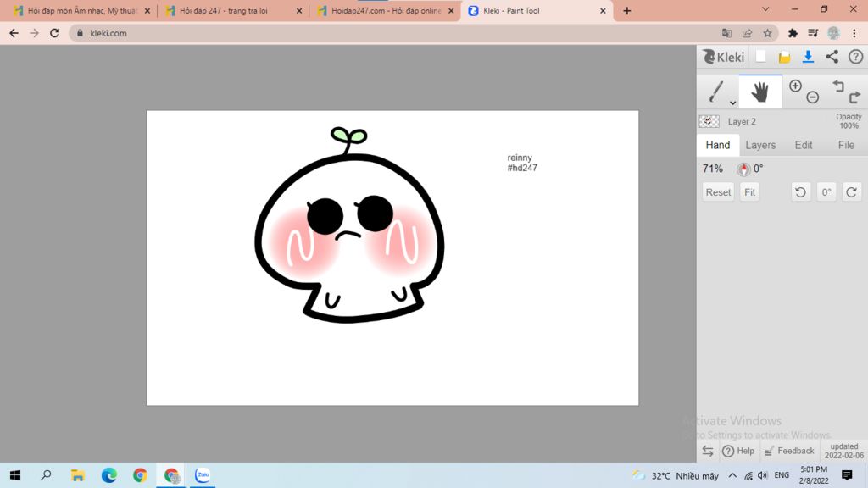
Task: Open the Windows Start menu
Action: 15,475
